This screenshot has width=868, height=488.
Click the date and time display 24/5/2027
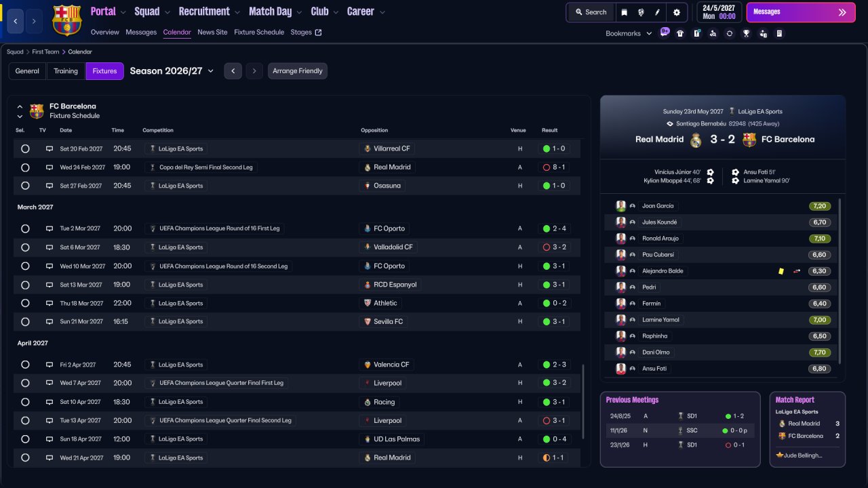click(718, 12)
